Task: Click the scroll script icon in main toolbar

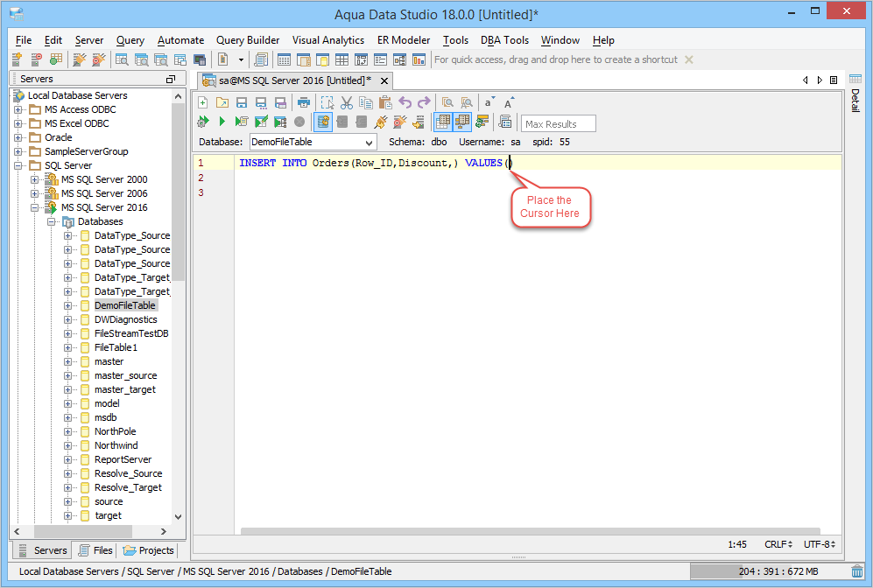Action: click(261, 59)
